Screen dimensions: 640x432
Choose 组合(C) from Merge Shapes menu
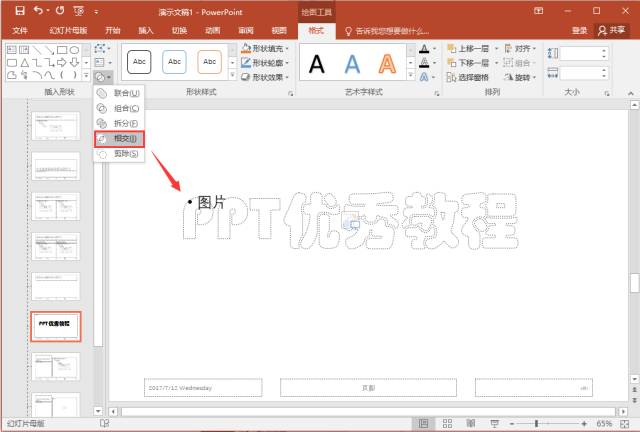[119, 108]
